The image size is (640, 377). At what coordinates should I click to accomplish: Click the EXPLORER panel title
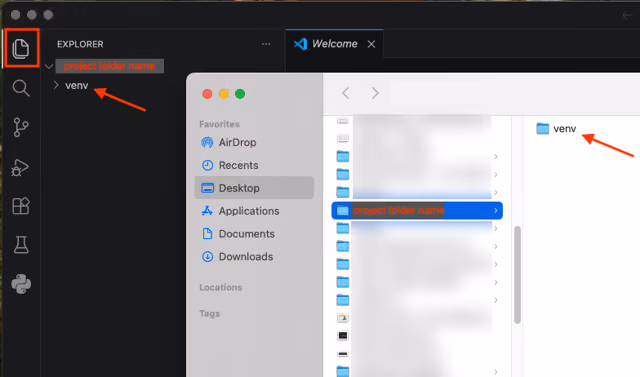[80, 44]
